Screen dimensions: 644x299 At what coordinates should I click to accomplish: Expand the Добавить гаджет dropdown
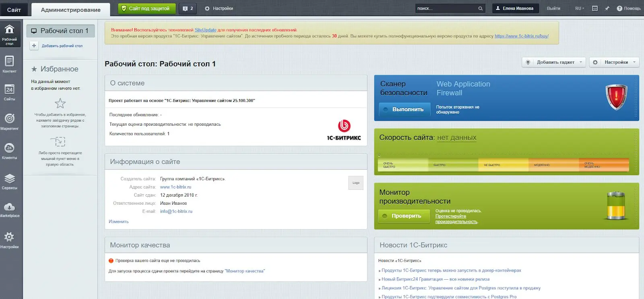coord(554,62)
